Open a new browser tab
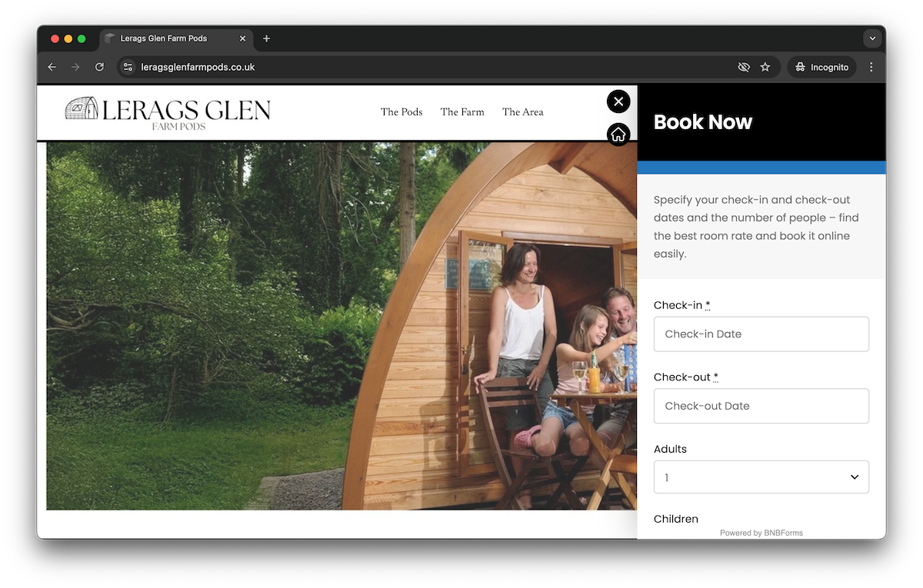This screenshot has width=923, height=588. point(266,38)
